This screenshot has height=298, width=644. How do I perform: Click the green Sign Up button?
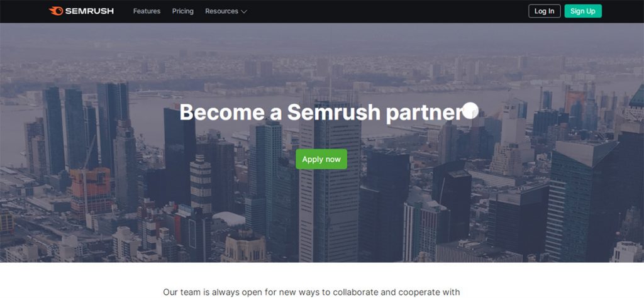tap(583, 11)
